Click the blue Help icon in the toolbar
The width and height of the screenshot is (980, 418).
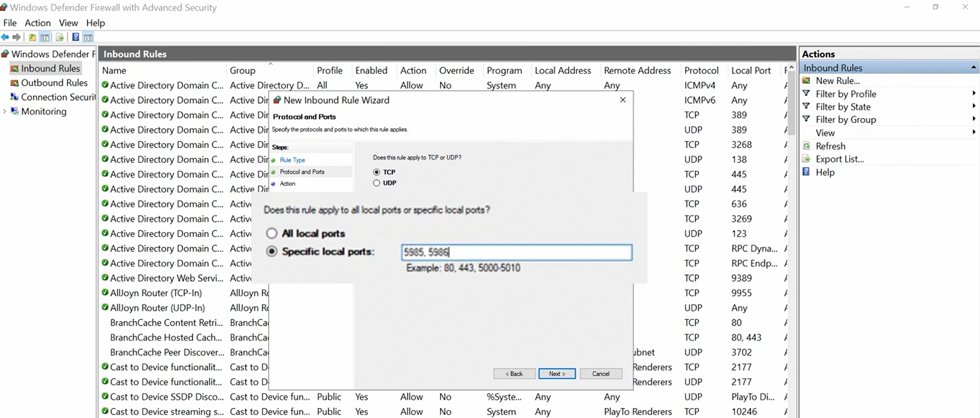click(x=76, y=37)
